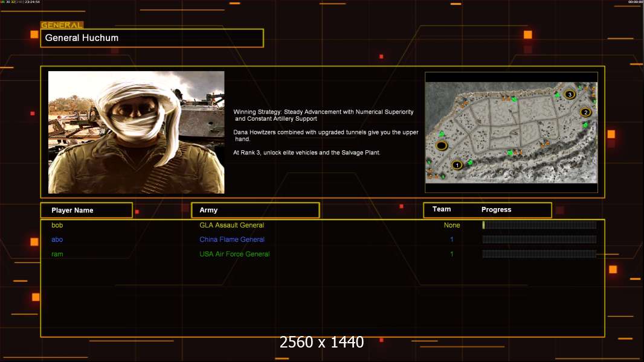Viewport: 644px width, 362px height.
Task: Click the Progress column header label
Action: click(x=496, y=209)
